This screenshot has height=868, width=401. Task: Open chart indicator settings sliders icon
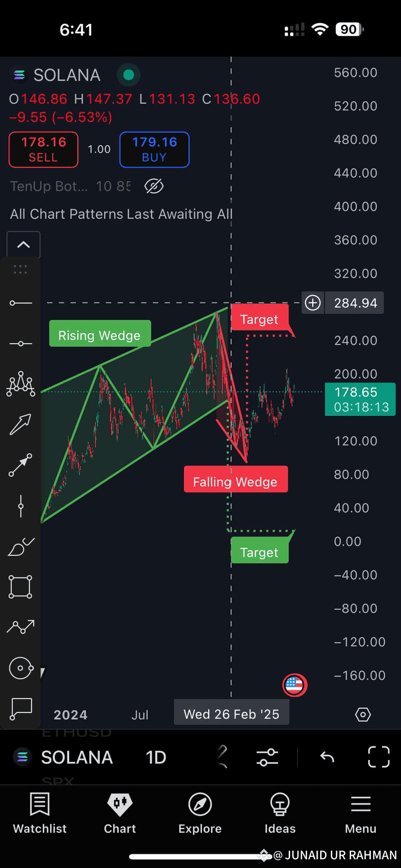point(267,757)
